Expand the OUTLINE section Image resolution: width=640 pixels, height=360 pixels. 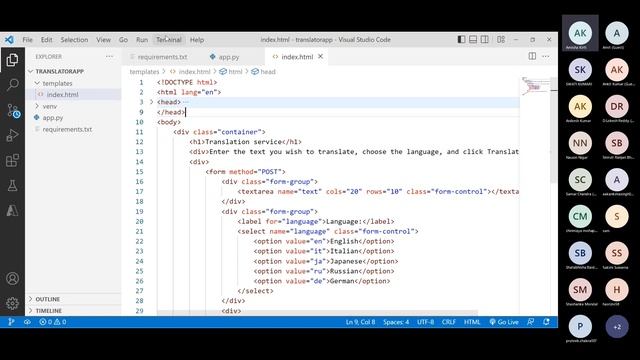[x=47, y=299]
